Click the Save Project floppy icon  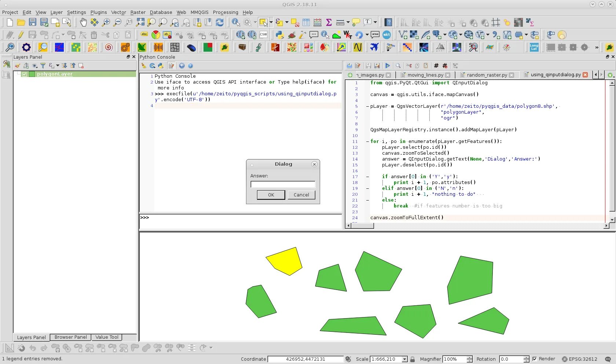point(33,22)
